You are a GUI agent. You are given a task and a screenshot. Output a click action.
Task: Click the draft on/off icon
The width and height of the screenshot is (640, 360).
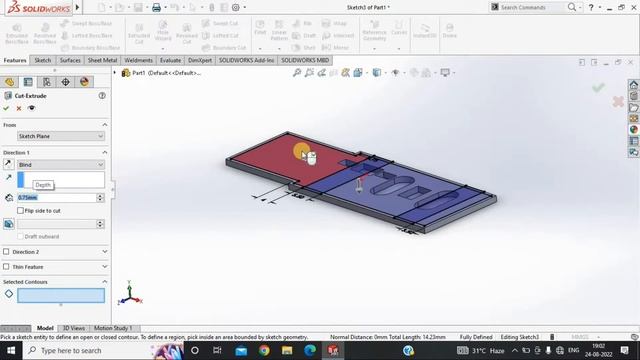(9, 224)
